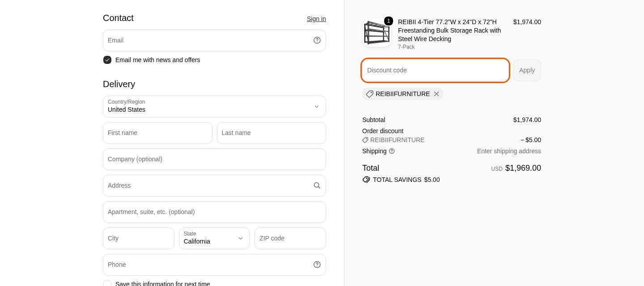Focus the ZIP code field
644x286 pixels.
(x=290, y=238)
